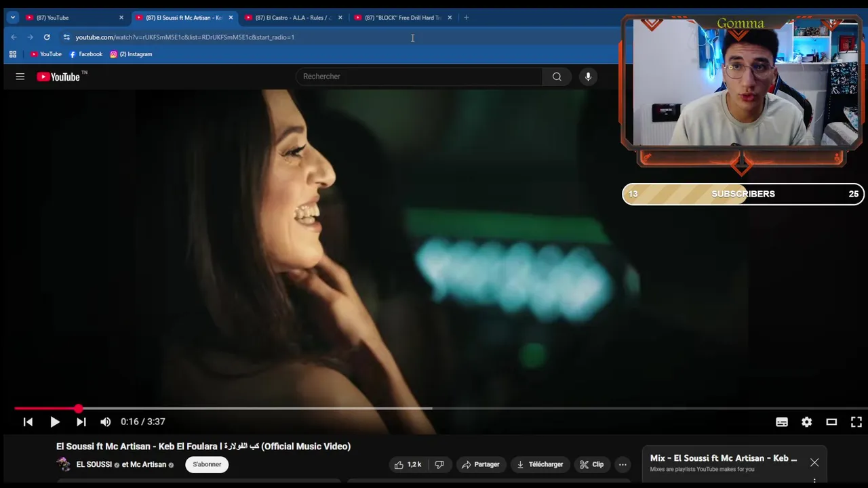Click the Rechercher search field
This screenshot has height=488, width=868.
(419, 77)
